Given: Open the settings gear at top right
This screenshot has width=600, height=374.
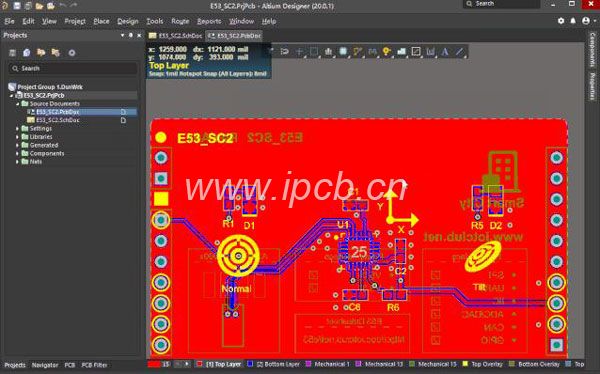Looking at the screenshot, I should [x=561, y=21].
